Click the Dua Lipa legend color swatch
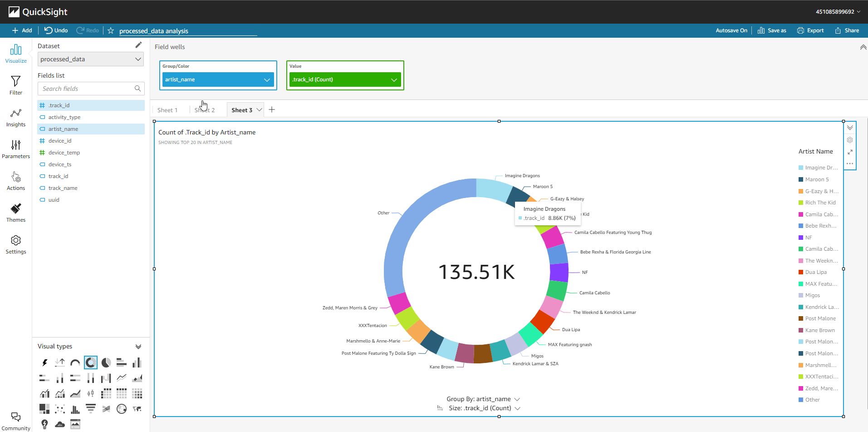The height and width of the screenshot is (432, 868). pos(801,272)
